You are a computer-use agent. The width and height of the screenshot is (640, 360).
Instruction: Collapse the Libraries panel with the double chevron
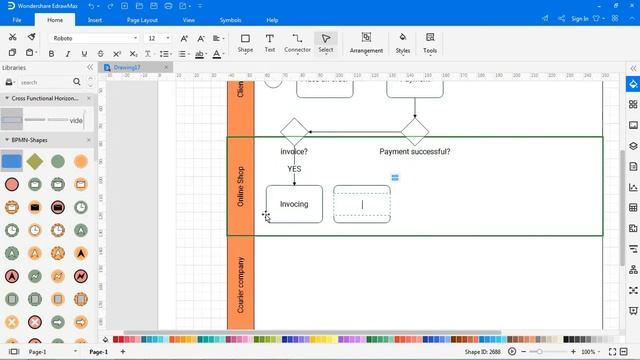pos(90,67)
